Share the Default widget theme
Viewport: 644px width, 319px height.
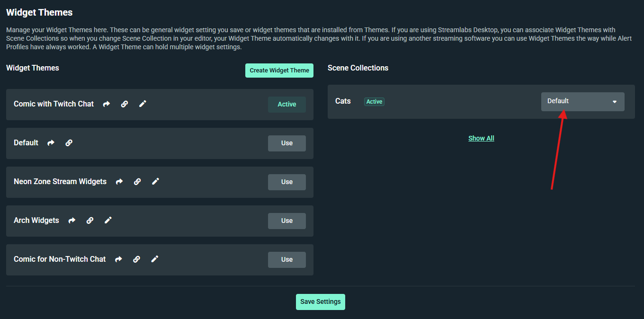click(x=51, y=142)
